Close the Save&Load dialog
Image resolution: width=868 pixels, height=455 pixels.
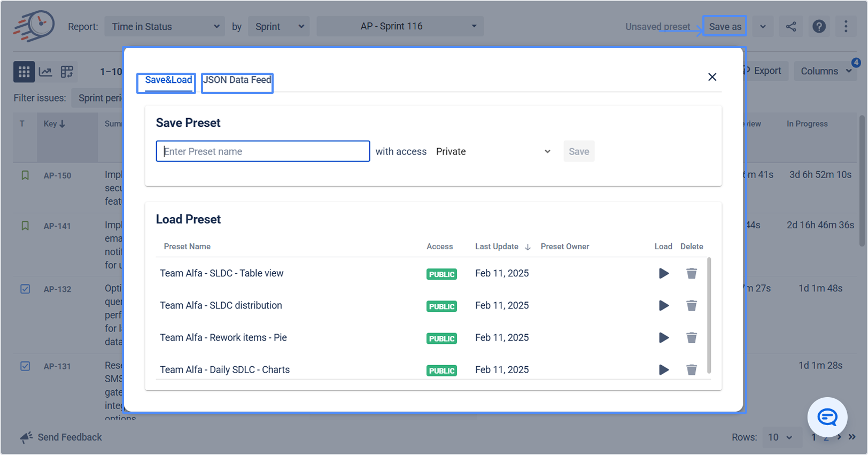coord(712,77)
